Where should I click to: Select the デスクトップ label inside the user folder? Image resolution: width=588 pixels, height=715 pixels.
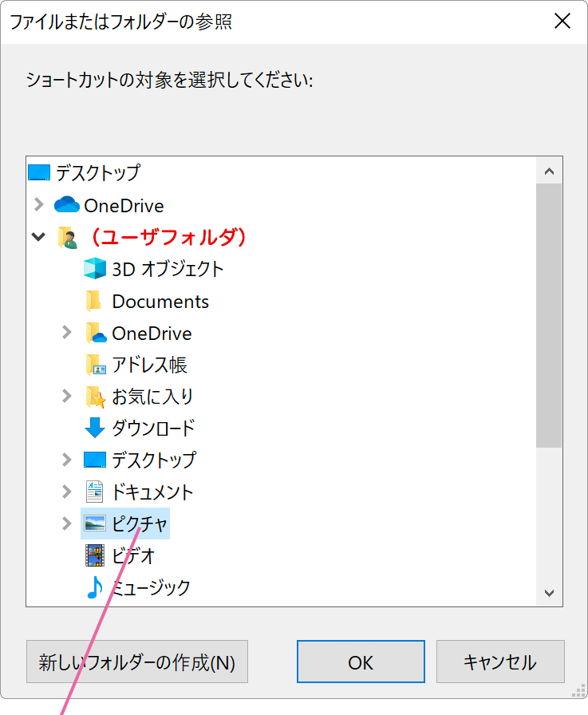pyautogui.click(x=154, y=460)
